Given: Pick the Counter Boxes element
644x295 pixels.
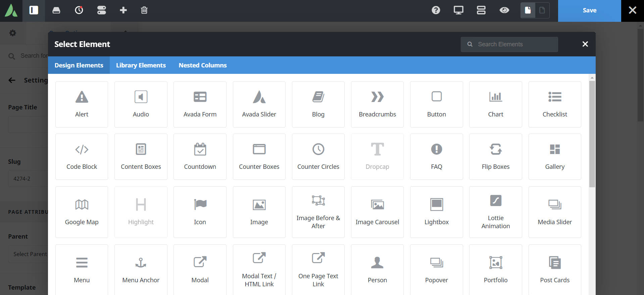Looking at the screenshot, I should click(x=259, y=157).
